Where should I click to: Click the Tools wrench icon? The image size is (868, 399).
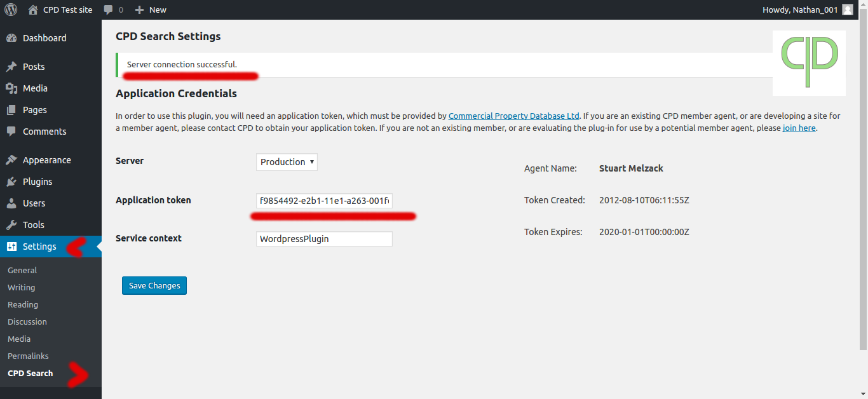pos(11,225)
